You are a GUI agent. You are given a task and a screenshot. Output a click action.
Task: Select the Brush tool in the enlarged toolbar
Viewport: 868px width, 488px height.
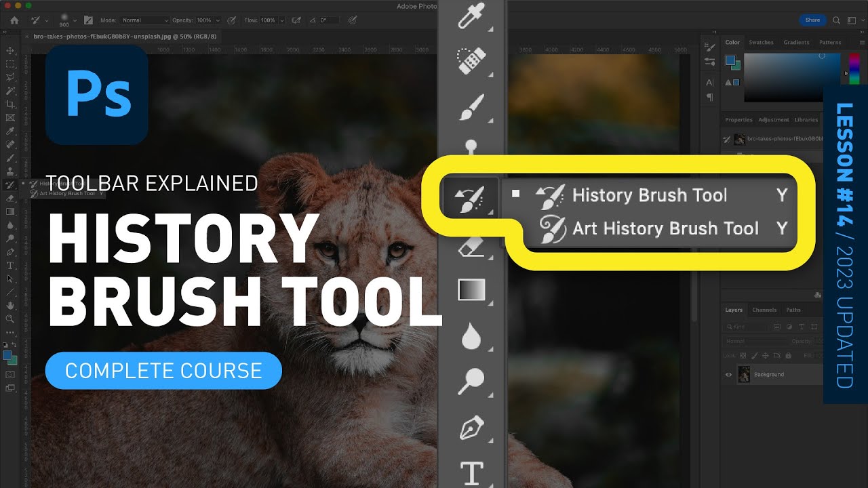click(471, 107)
